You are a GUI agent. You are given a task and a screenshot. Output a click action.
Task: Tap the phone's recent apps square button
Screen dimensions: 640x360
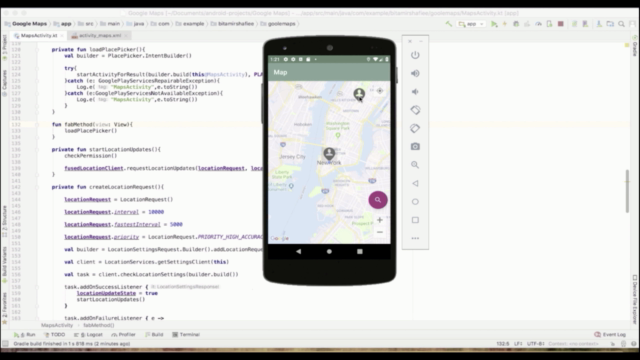[x=360, y=251]
